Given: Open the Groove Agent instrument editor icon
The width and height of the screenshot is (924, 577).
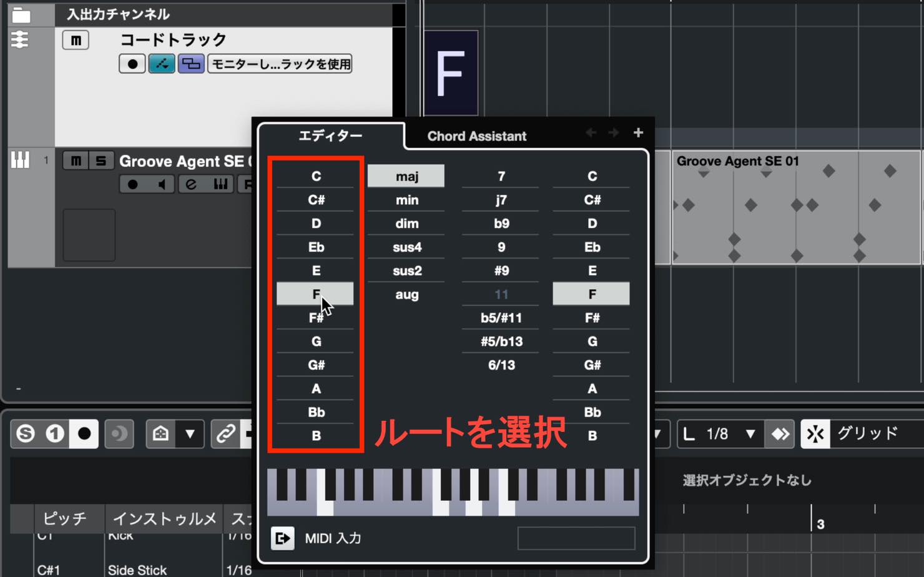Looking at the screenshot, I should [x=220, y=184].
